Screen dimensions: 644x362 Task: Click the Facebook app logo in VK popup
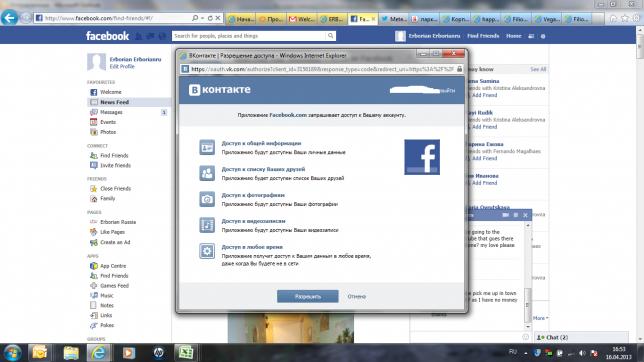pyautogui.click(x=422, y=157)
